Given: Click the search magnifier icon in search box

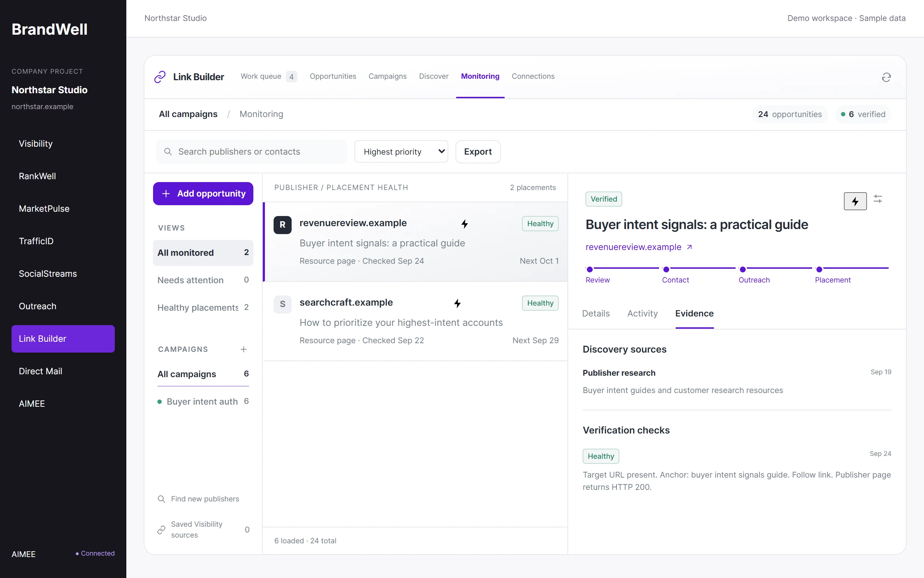Looking at the screenshot, I should click(167, 151).
